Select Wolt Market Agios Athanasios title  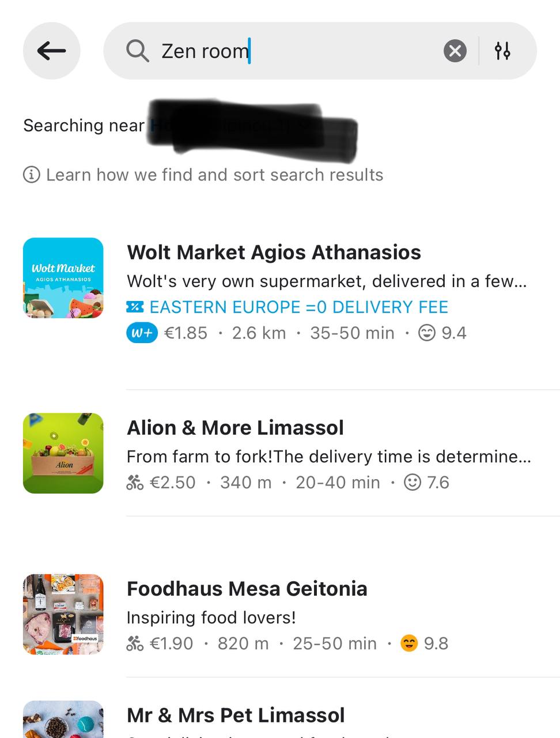pos(274,253)
